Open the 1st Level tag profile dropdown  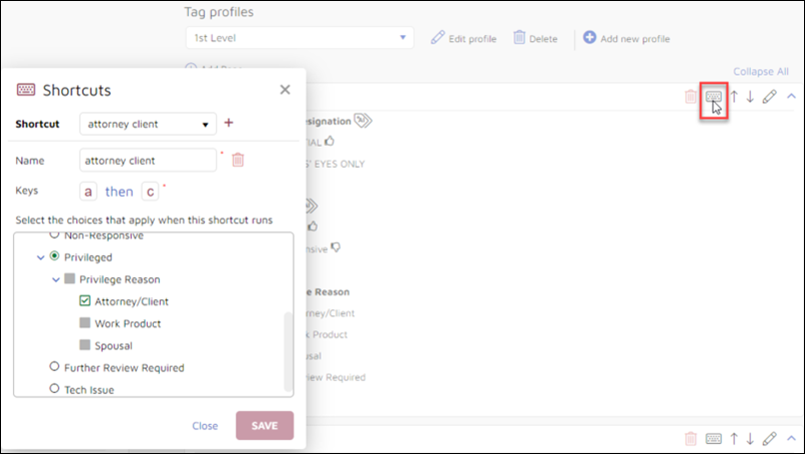click(299, 38)
